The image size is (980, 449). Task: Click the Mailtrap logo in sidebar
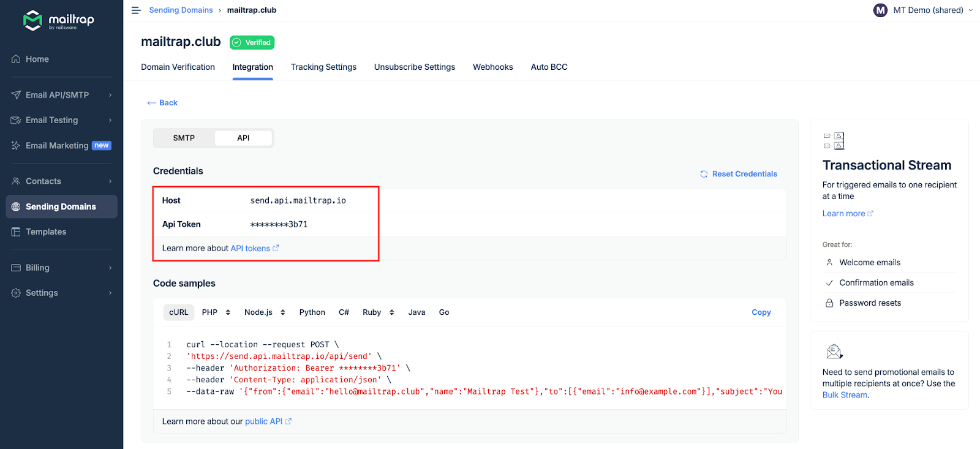click(x=58, y=20)
